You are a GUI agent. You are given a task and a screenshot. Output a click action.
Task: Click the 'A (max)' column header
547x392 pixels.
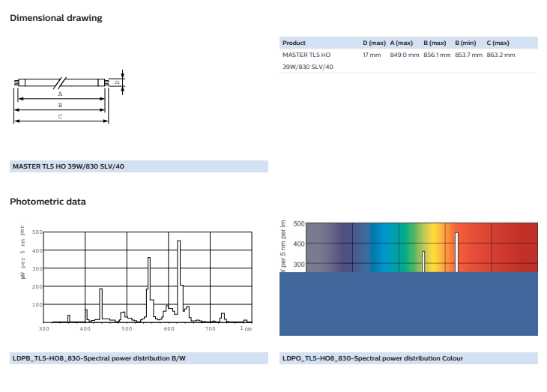(x=401, y=43)
